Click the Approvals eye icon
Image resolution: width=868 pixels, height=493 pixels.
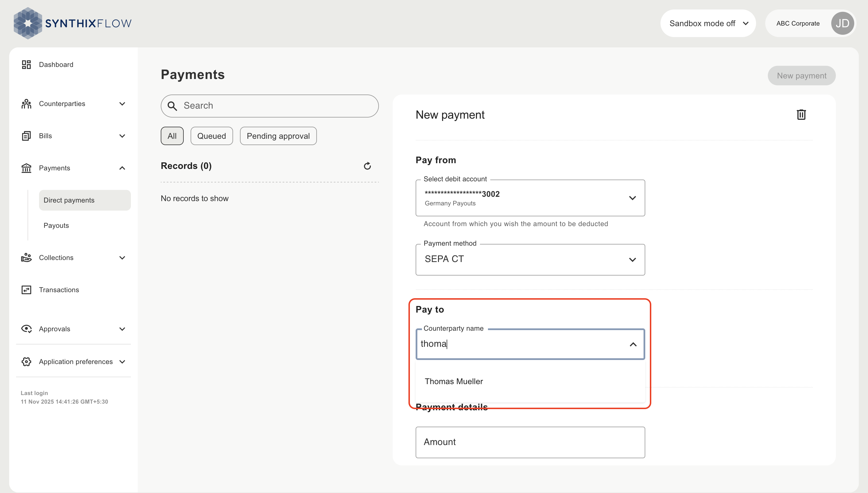click(26, 329)
